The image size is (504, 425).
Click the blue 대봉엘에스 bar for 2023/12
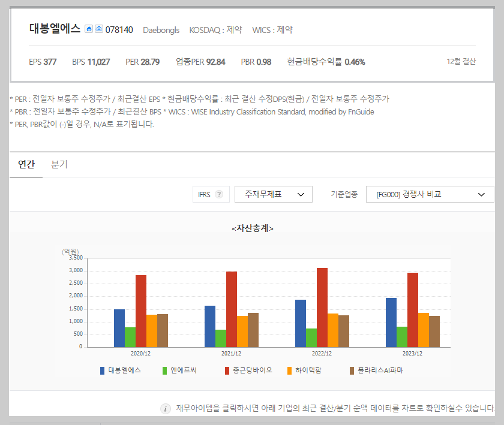click(391, 322)
